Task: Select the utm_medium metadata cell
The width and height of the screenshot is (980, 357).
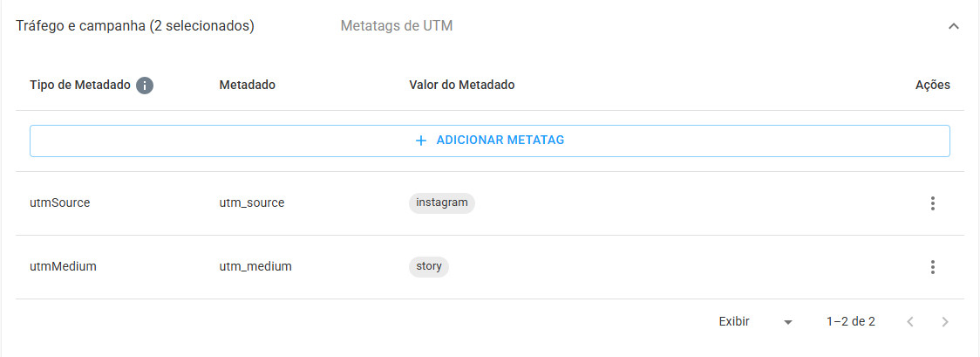Action: tap(255, 267)
